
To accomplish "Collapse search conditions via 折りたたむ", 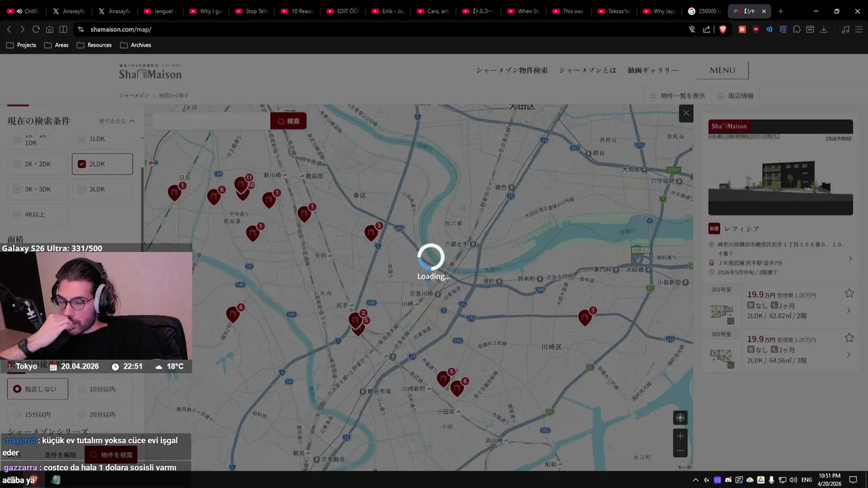I will [x=117, y=121].
